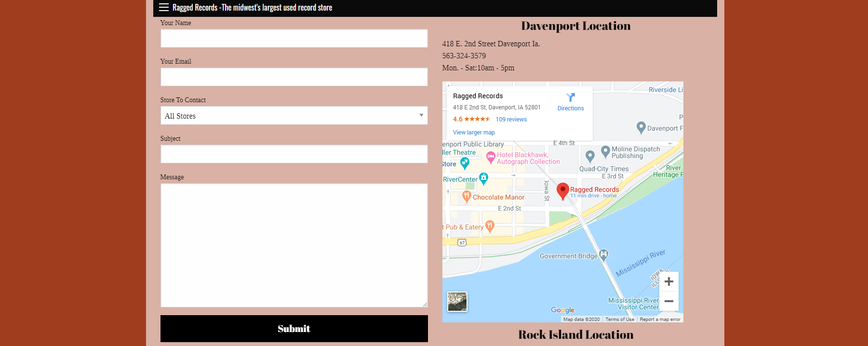Click the Chocolate Manor restaurant pin
This screenshot has height=346, width=868.
pos(466,196)
